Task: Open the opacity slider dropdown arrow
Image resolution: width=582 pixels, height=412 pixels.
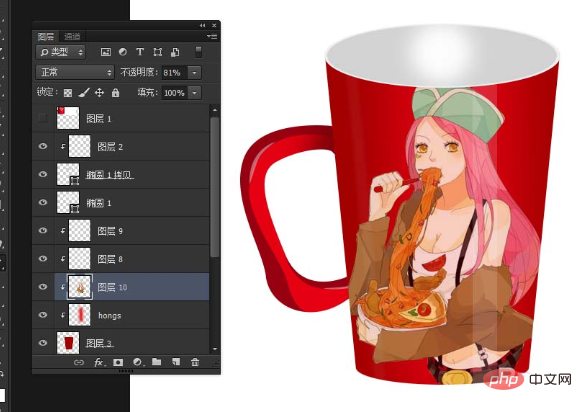Action: (x=194, y=73)
